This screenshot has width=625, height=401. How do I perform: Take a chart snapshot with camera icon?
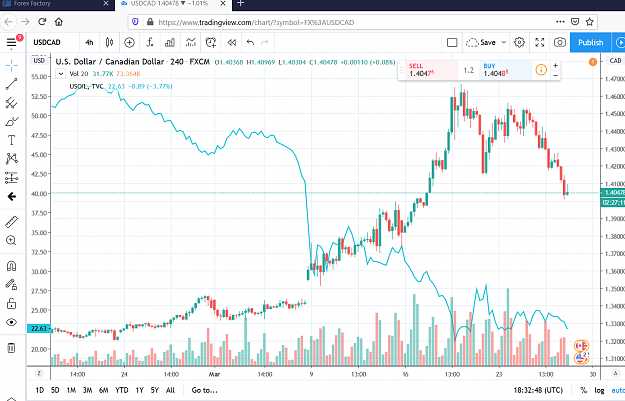coord(560,42)
